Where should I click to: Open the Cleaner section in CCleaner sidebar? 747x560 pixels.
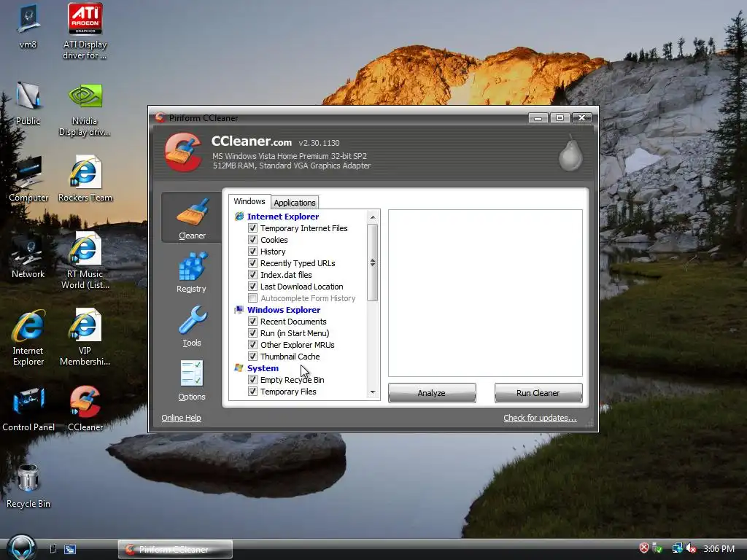[192, 219]
